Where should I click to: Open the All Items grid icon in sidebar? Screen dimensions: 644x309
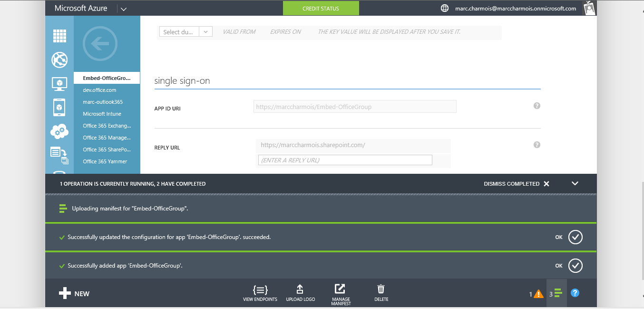pos(59,36)
